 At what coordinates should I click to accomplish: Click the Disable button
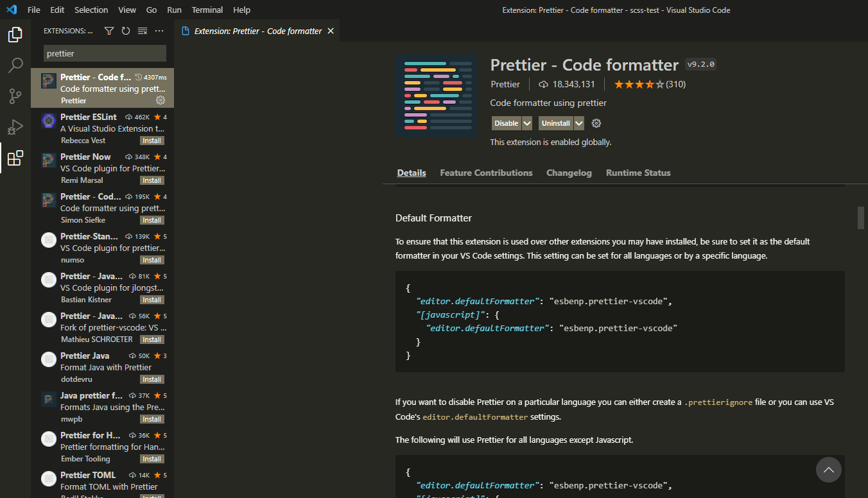(507, 123)
